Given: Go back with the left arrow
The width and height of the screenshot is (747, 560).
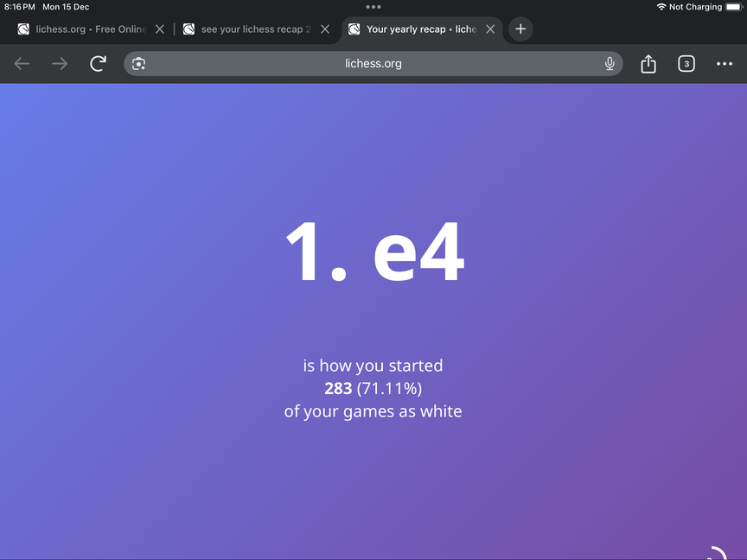Looking at the screenshot, I should [x=22, y=64].
